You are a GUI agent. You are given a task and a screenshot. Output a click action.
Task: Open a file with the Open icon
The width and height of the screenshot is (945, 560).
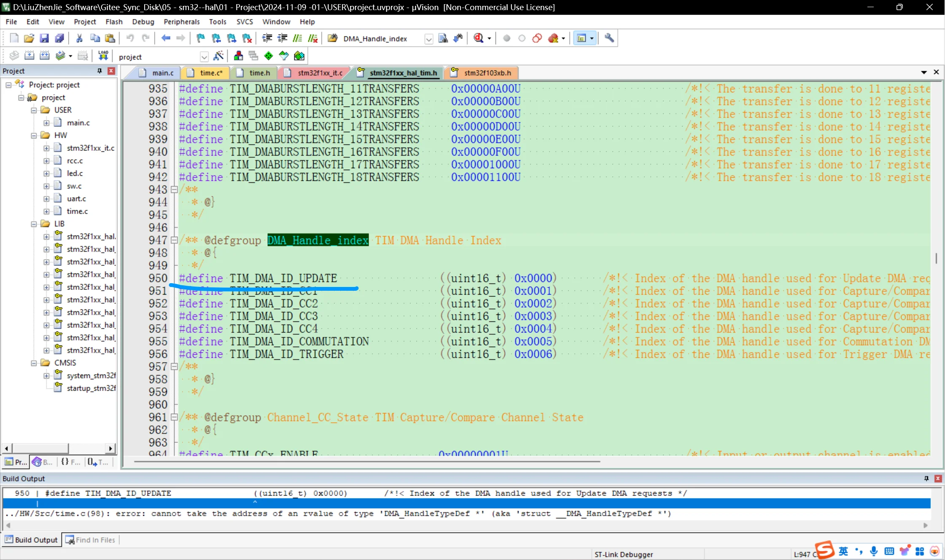click(29, 38)
